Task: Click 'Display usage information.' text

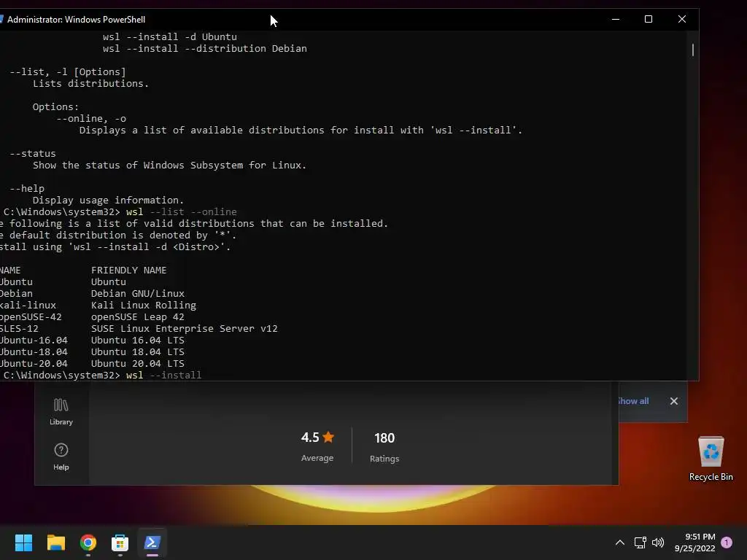Action: [x=108, y=200]
